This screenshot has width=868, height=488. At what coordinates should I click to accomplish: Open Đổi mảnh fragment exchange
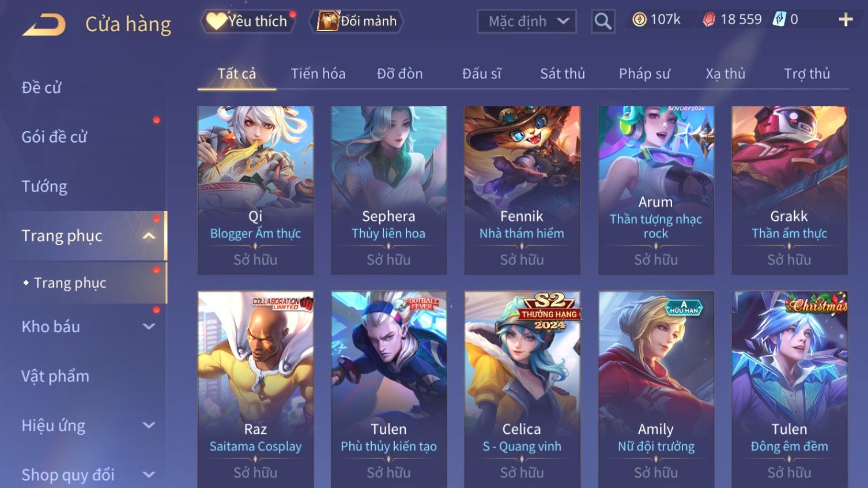(x=356, y=21)
